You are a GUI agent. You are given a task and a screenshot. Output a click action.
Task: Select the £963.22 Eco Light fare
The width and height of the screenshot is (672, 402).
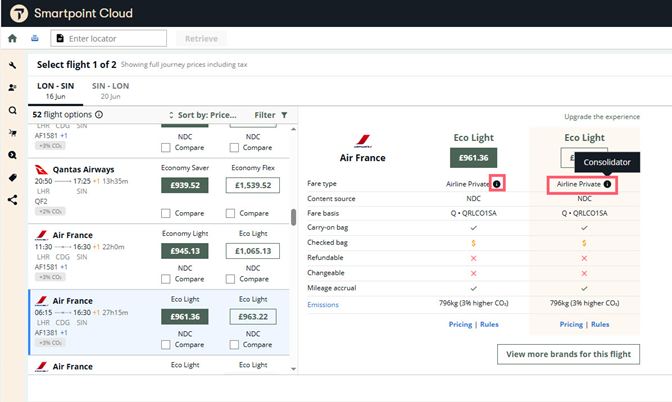pos(253,317)
